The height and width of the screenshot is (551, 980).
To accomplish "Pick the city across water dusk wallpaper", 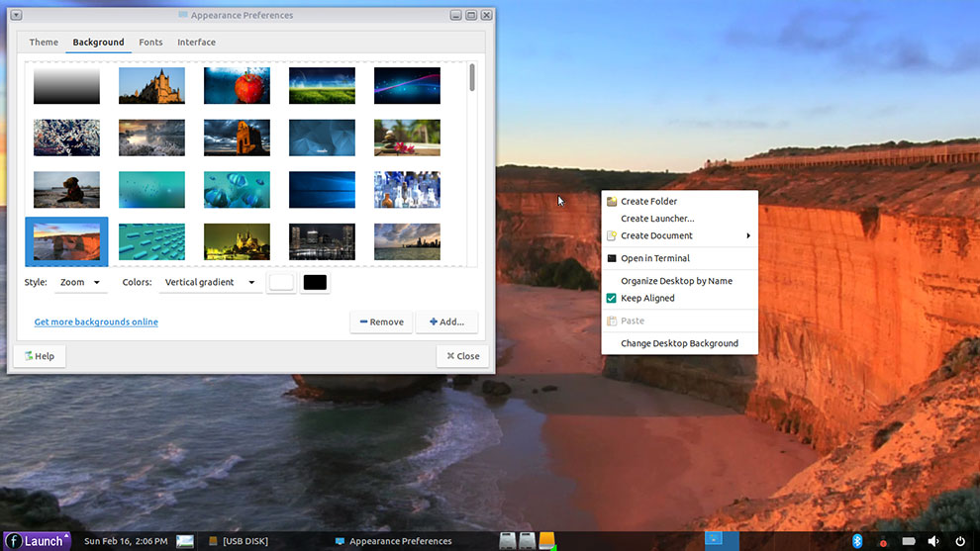I will (407, 241).
